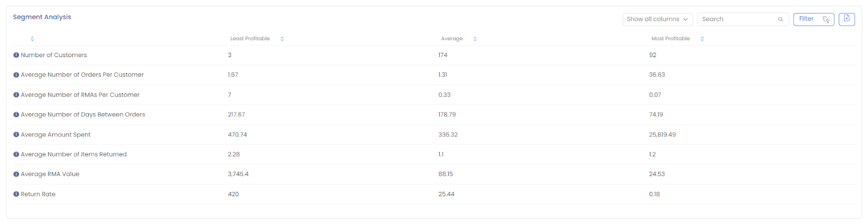Open the Show all columns dropdown
868x224 pixels.
(x=658, y=19)
